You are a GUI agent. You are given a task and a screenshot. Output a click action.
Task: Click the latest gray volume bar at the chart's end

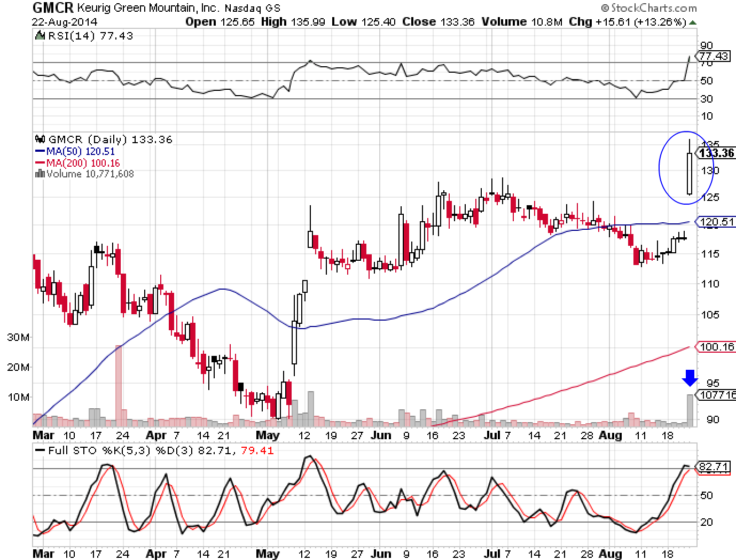coord(690,410)
